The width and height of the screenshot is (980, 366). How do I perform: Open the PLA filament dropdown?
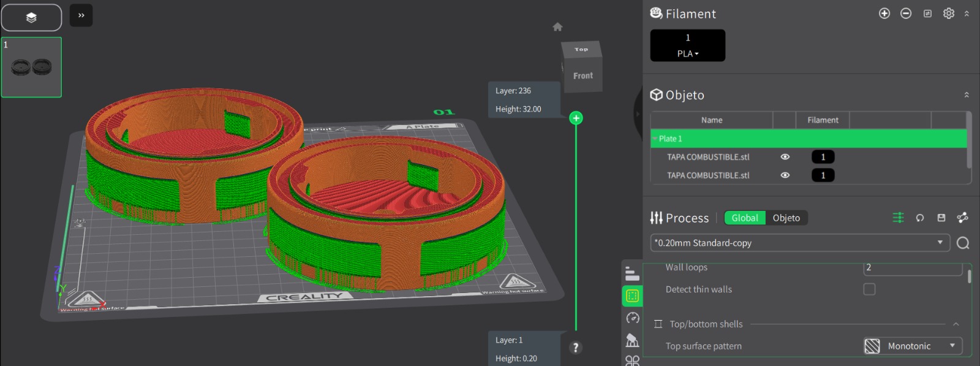[x=687, y=53]
